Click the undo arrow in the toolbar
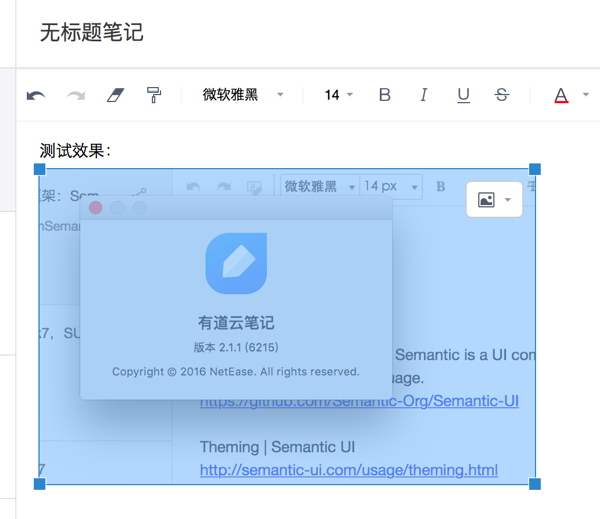This screenshot has width=600, height=519. (36, 95)
